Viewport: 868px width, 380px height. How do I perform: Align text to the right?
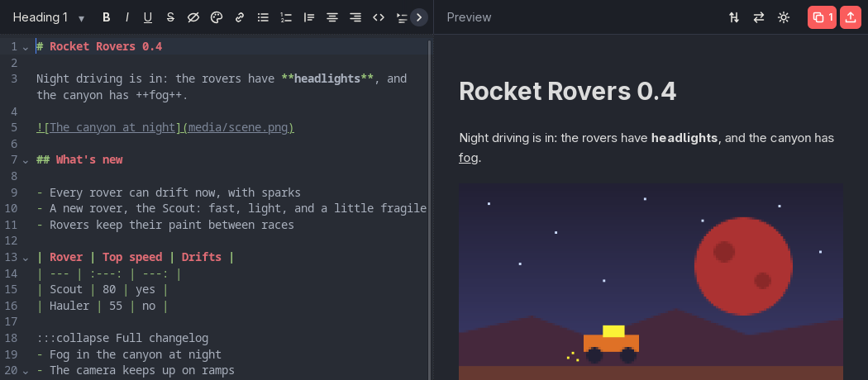(x=355, y=17)
